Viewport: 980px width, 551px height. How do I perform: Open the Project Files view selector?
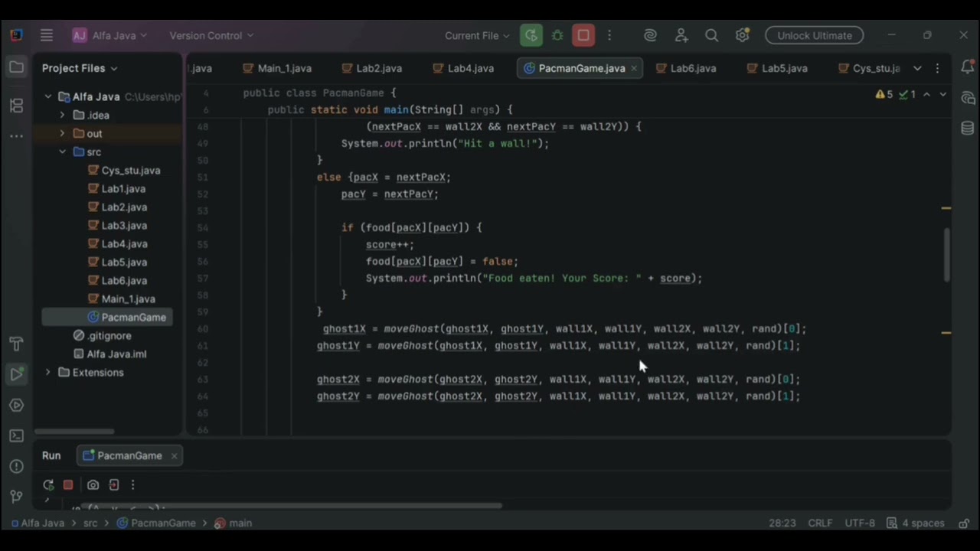80,68
